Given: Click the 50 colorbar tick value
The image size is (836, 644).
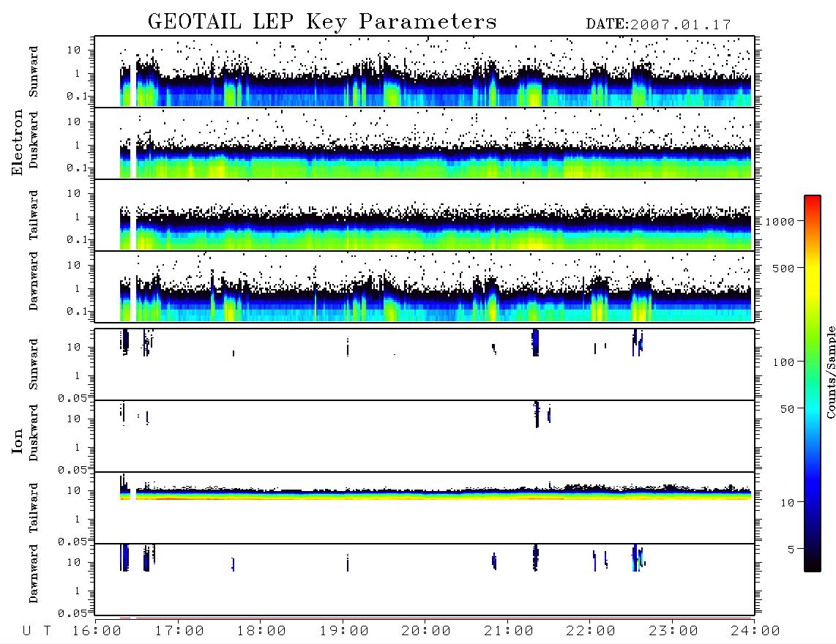Looking at the screenshot, I should [788, 409].
